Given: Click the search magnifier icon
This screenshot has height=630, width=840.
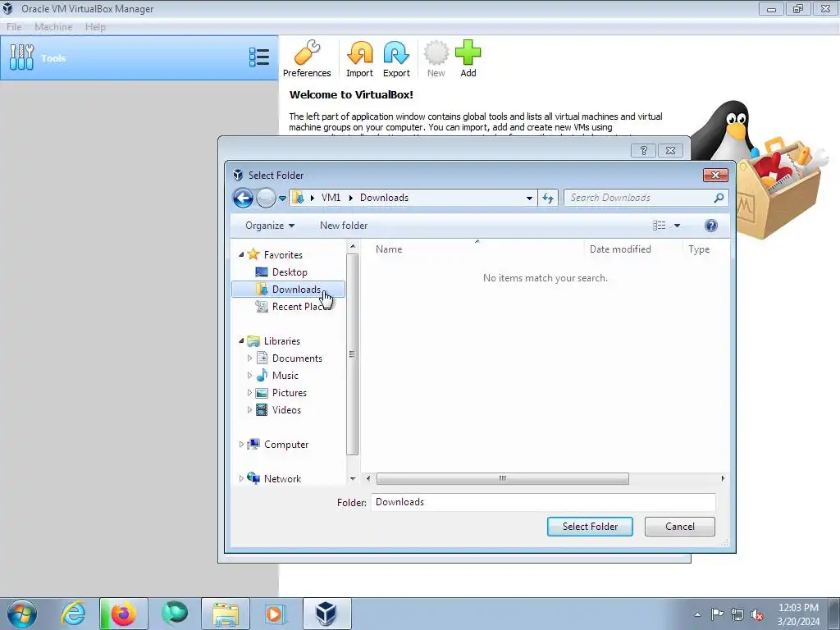Looking at the screenshot, I should (x=719, y=198).
